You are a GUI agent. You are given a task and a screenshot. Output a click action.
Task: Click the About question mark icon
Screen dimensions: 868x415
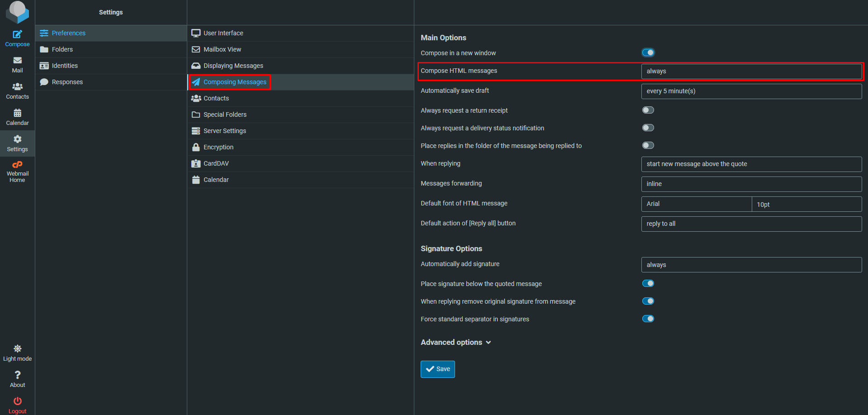pos(17,375)
